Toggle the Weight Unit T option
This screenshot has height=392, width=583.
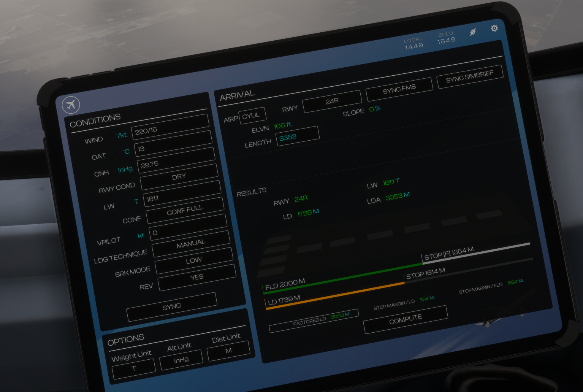(133, 369)
